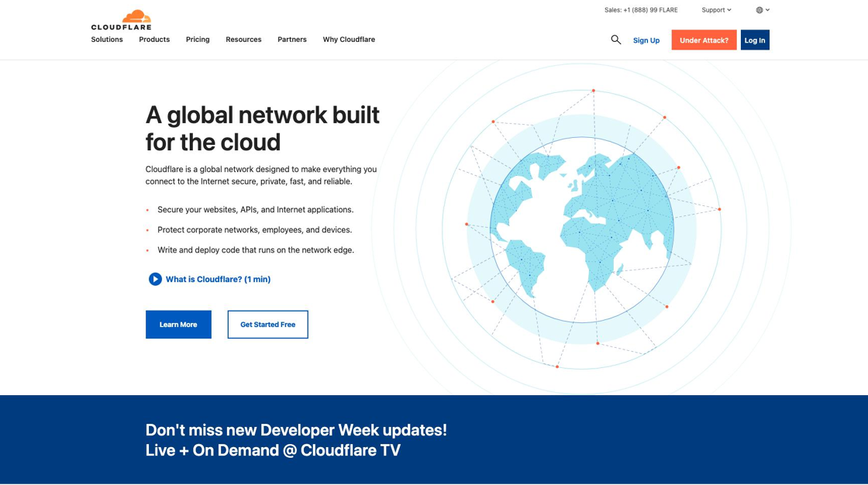Open the Why Cloudflare menu
Screen dimensions: 868x485
click(349, 40)
